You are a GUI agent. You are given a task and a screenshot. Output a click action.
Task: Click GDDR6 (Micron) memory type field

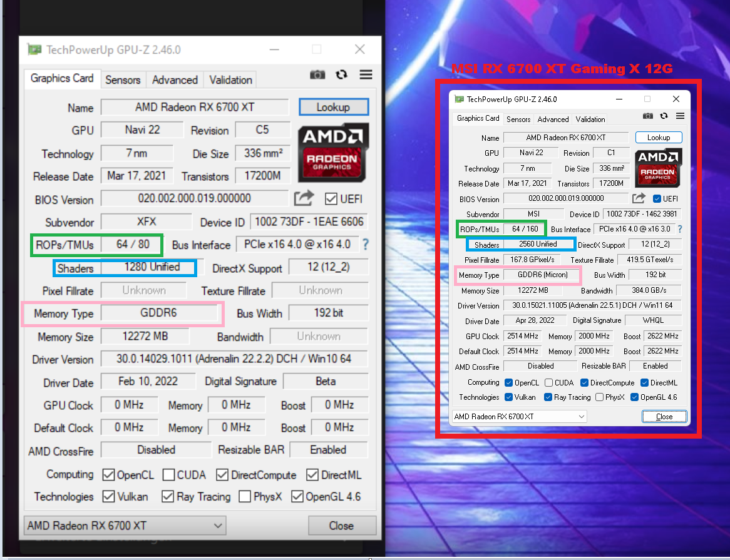click(542, 275)
